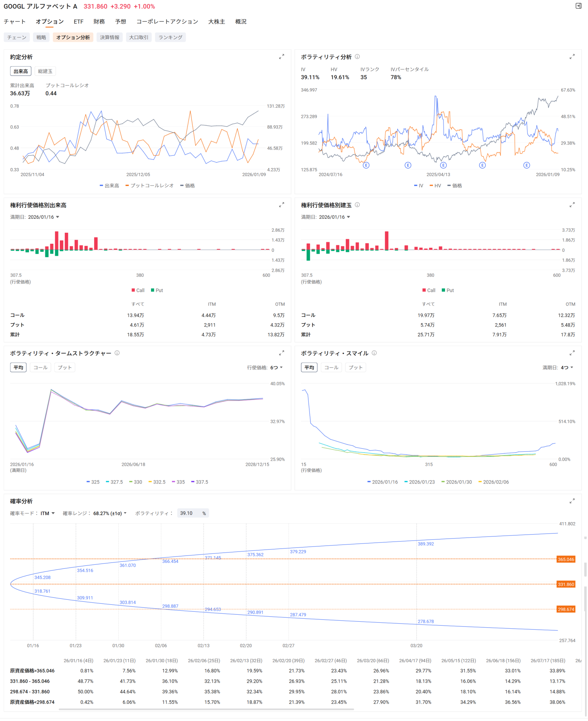Expand the ボラティリティ・スマイル chart
The width and height of the screenshot is (588, 721).
pyautogui.click(x=572, y=353)
